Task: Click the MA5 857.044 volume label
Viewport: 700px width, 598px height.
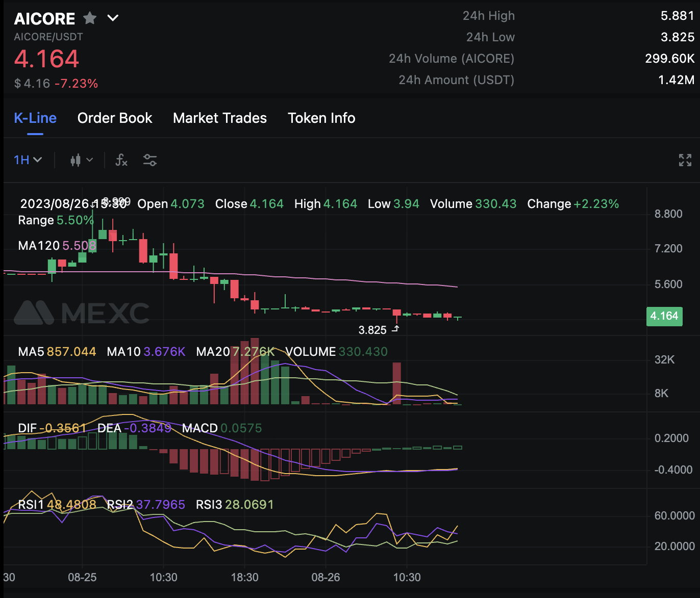Action: [57, 352]
